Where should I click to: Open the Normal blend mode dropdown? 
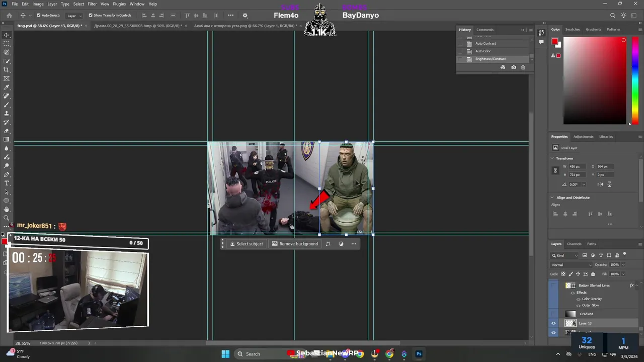(x=572, y=265)
